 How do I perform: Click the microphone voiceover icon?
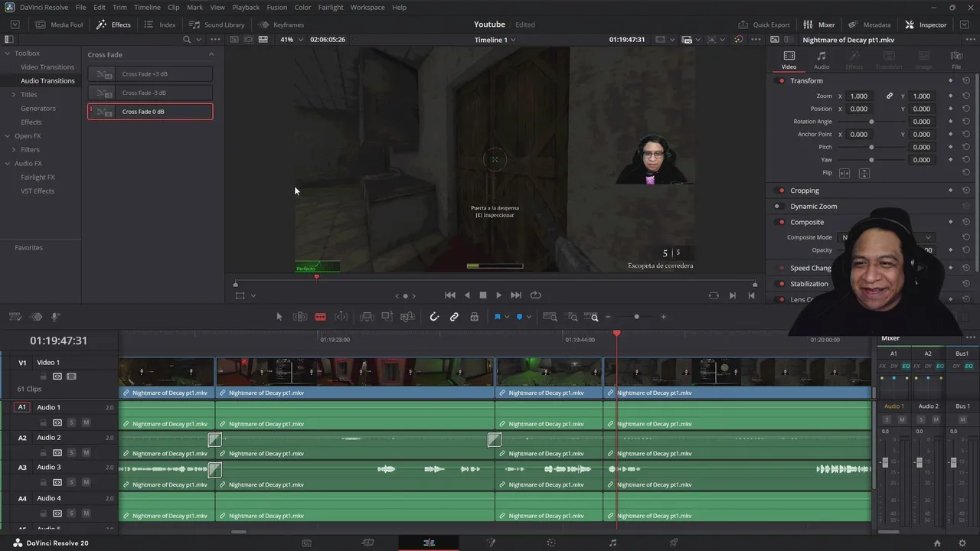click(x=55, y=317)
